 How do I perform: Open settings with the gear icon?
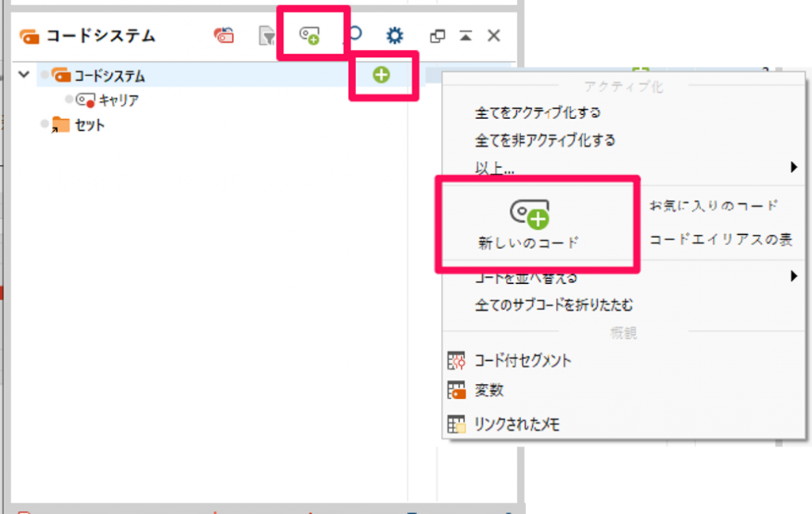(394, 36)
